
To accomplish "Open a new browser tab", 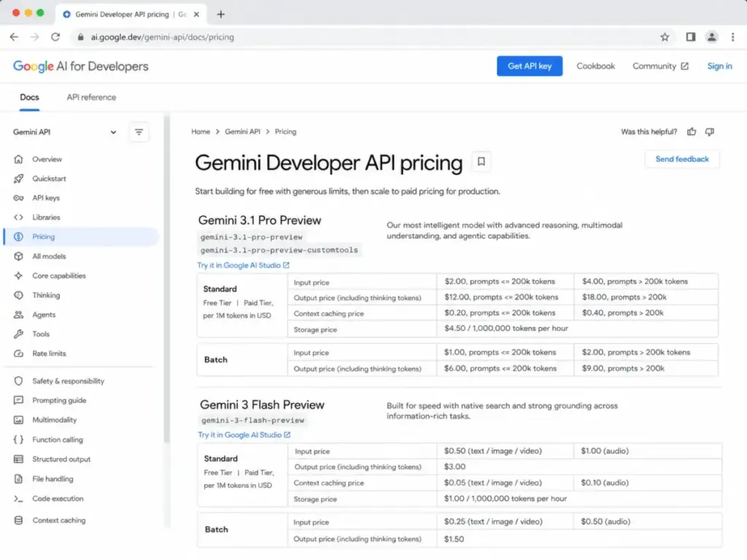I will click(x=220, y=15).
